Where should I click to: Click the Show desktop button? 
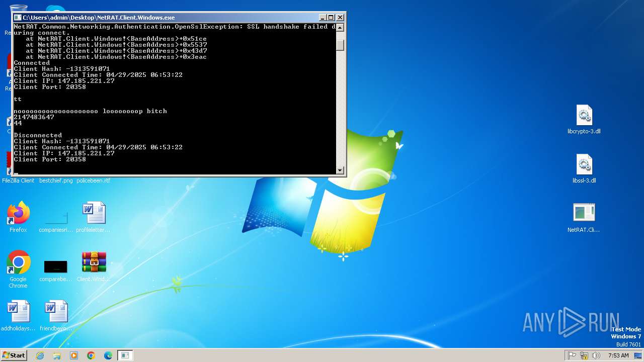click(x=638, y=355)
